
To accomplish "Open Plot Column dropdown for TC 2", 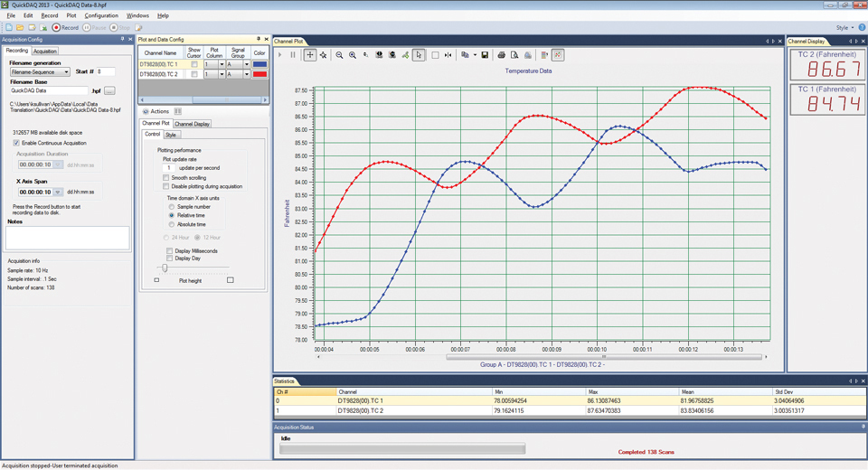I will pos(221,75).
